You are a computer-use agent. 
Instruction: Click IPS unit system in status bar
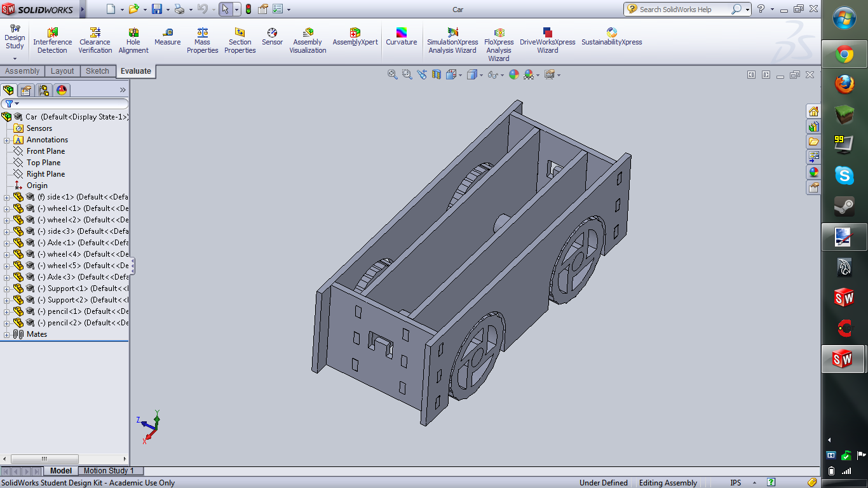tap(735, 483)
